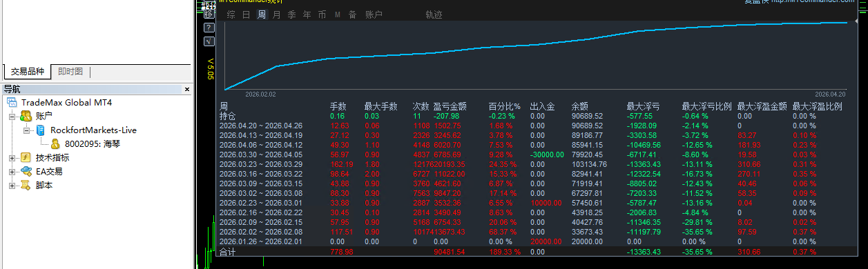
Task: Click the RockfortMarkets-Live server icon
Action: pyautogui.click(x=41, y=130)
